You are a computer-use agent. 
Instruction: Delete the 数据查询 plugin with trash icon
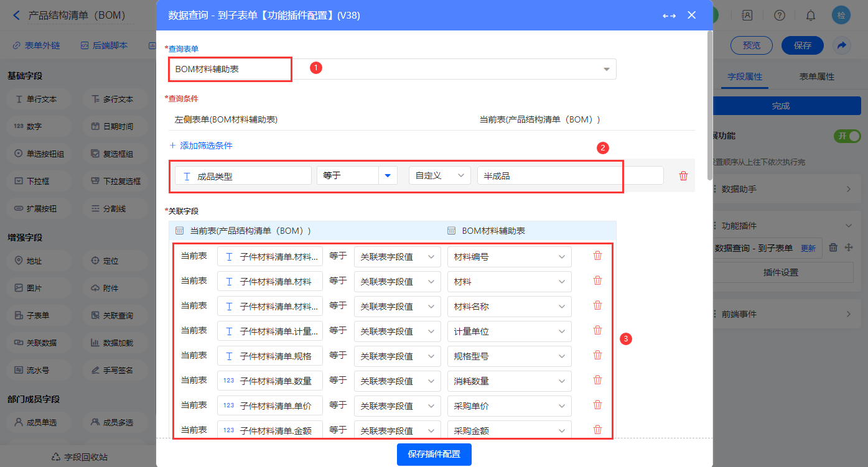(834, 247)
